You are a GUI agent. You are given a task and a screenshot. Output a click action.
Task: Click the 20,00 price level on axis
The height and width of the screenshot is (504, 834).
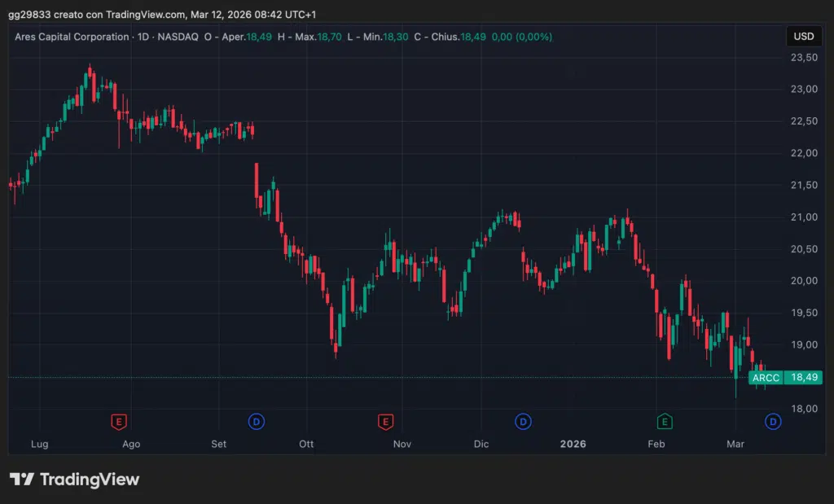point(803,281)
